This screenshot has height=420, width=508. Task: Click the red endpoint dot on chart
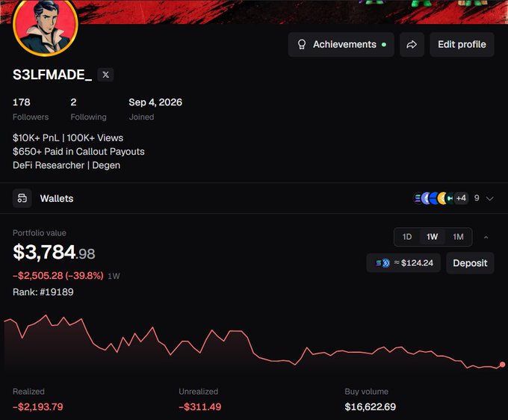[x=503, y=365]
